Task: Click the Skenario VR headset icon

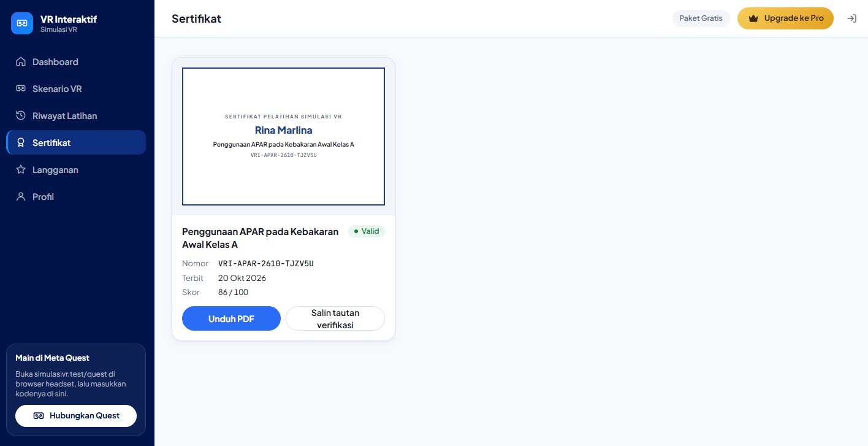Action: tap(21, 89)
